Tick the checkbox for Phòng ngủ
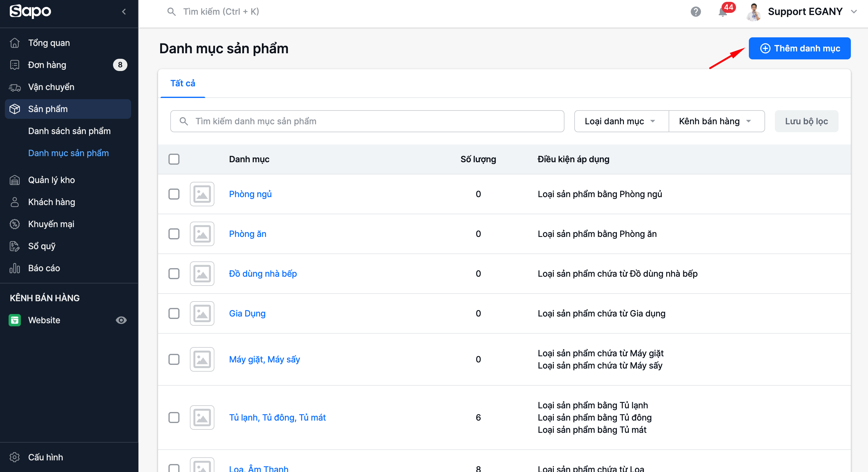 coord(174,194)
